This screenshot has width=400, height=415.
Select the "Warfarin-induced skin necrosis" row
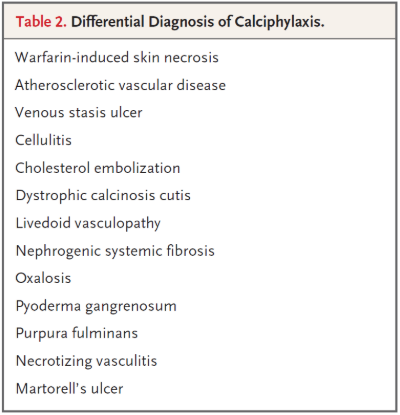point(117,57)
